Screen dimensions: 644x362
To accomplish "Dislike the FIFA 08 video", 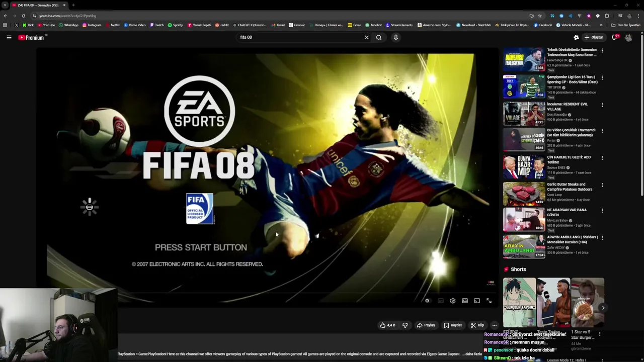I will (x=405, y=325).
